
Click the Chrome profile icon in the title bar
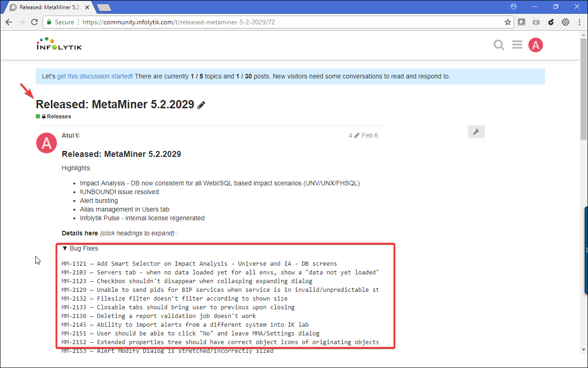click(514, 6)
